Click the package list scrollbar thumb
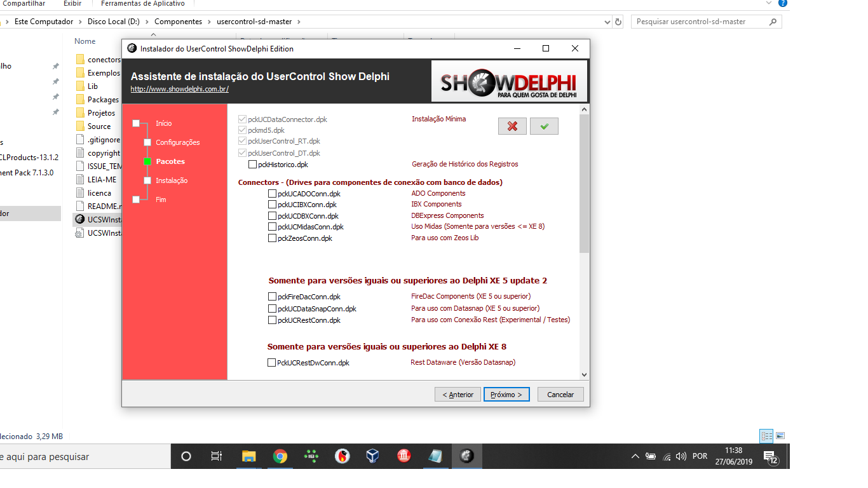This screenshot has height=488, width=868. tap(584, 184)
